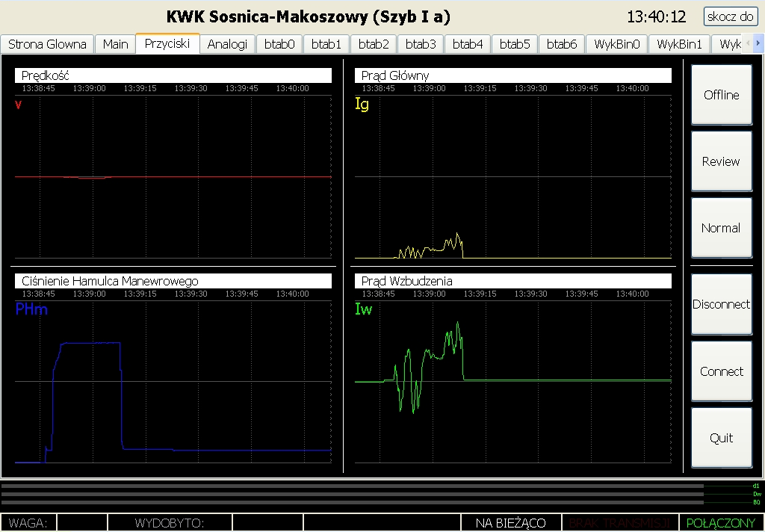The height and width of the screenshot is (532, 765).
Task: Click the B0 progress bar
Action: [x=353, y=502]
